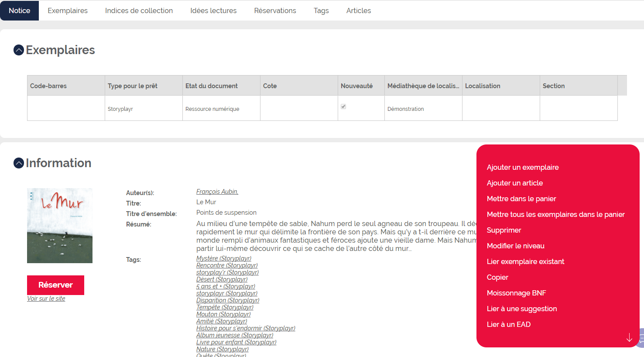Open the 5 ans et + (Storyplayr) tag

pyautogui.click(x=226, y=286)
